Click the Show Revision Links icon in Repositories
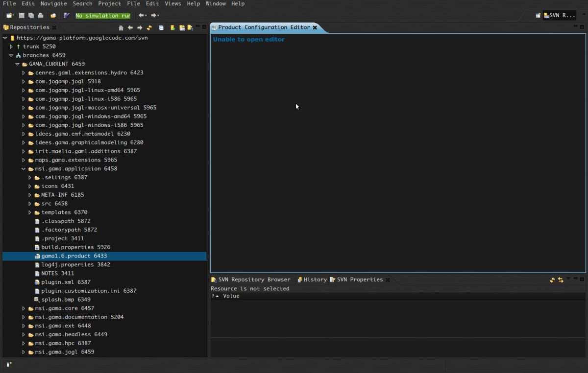The width and height of the screenshot is (588, 373). point(182,27)
